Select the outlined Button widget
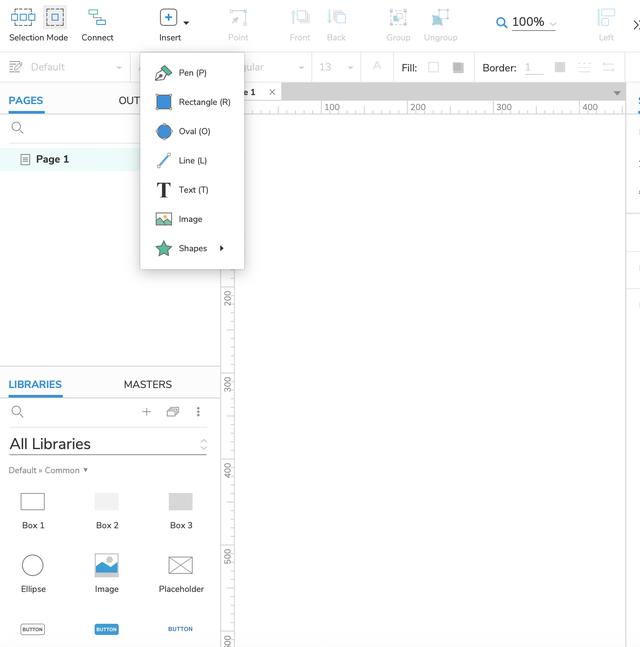 [x=33, y=629]
